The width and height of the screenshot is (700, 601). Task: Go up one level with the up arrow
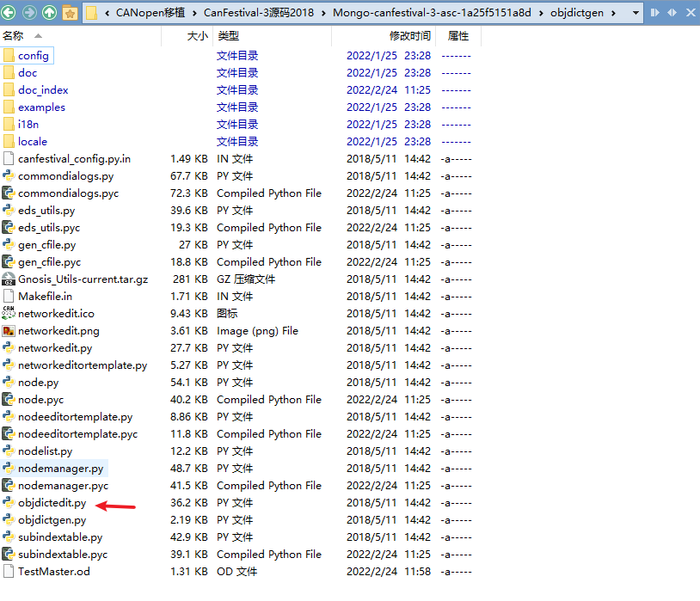(49, 13)
